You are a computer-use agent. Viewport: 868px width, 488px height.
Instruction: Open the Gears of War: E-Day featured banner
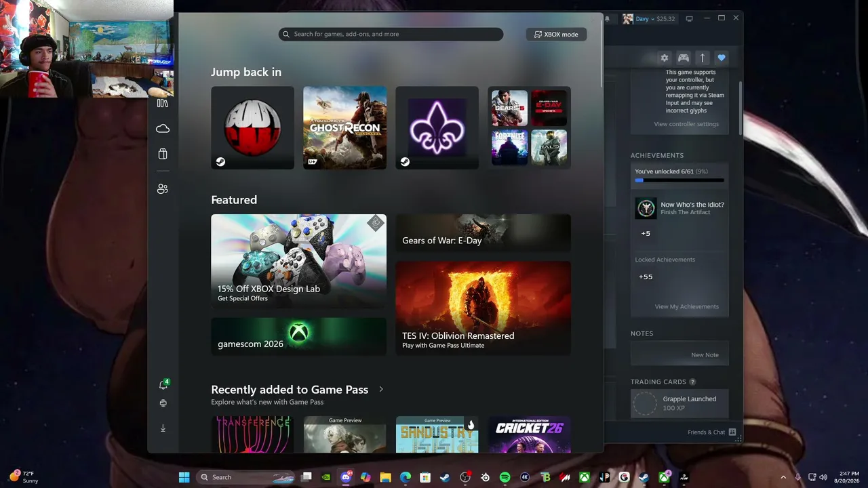click(483, 234)
